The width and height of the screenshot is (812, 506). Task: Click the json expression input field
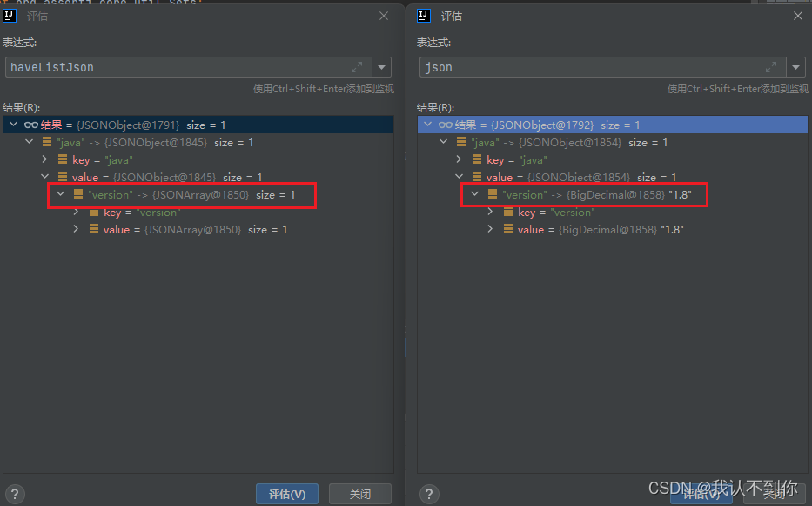click(602, 67)
